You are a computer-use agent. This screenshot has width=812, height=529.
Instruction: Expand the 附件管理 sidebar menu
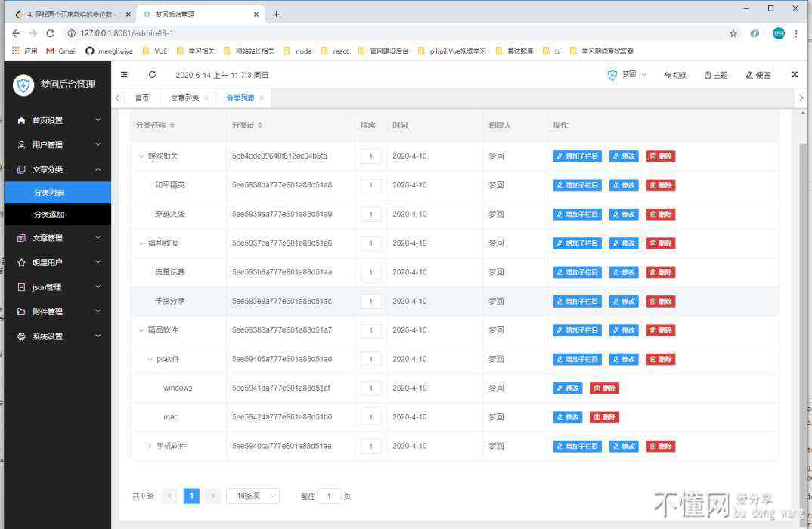pos(57,311)
